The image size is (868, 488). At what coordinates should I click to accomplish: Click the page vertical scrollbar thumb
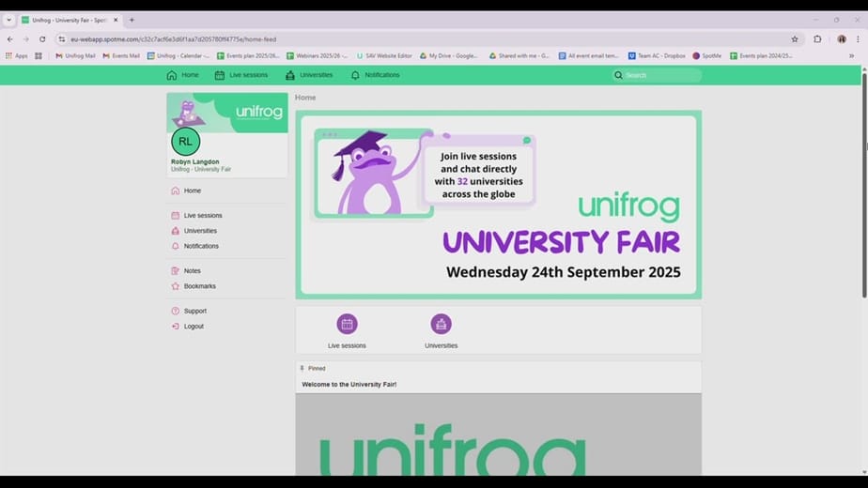(864, 186)
